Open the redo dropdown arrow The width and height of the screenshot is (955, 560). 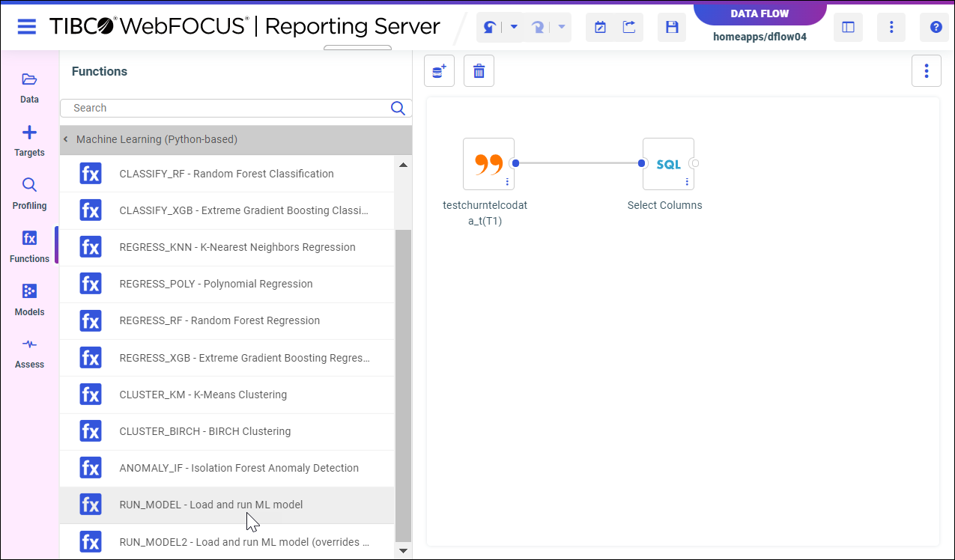click(562, 28)
